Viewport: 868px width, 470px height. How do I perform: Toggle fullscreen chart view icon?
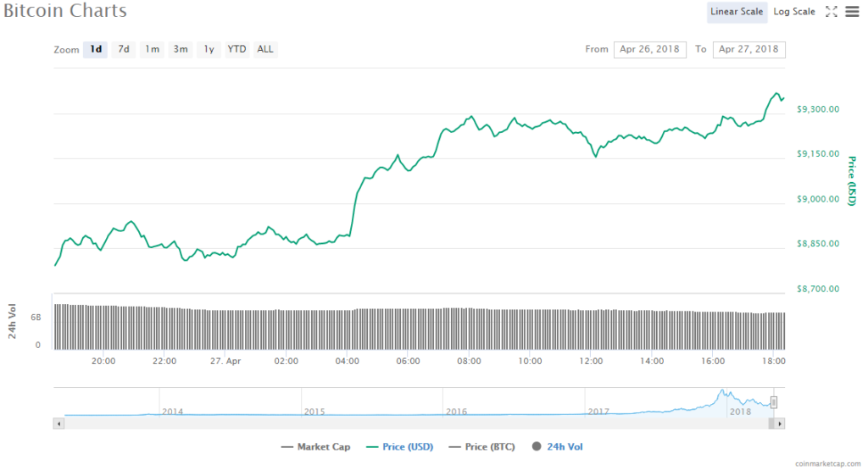tap(831, 12)
